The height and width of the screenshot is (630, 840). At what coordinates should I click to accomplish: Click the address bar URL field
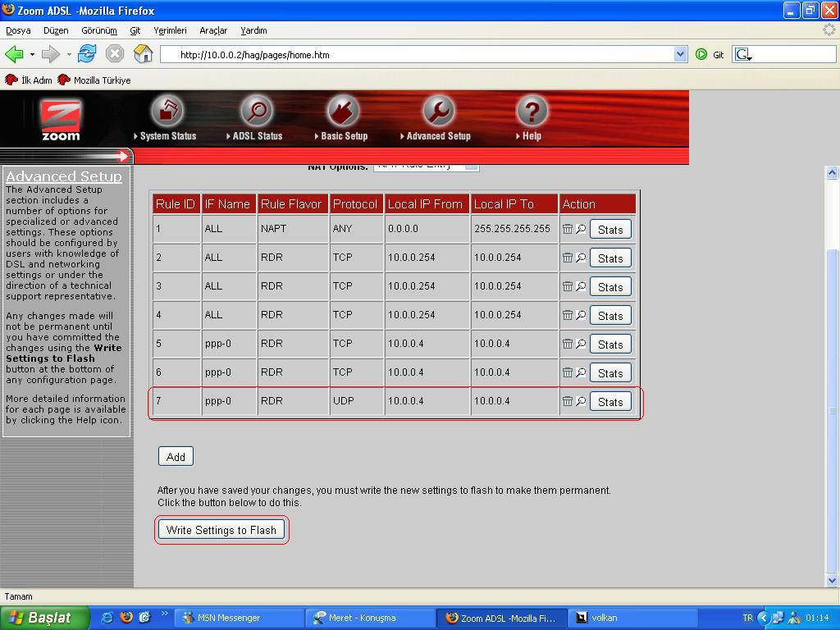tap(418, 55)
